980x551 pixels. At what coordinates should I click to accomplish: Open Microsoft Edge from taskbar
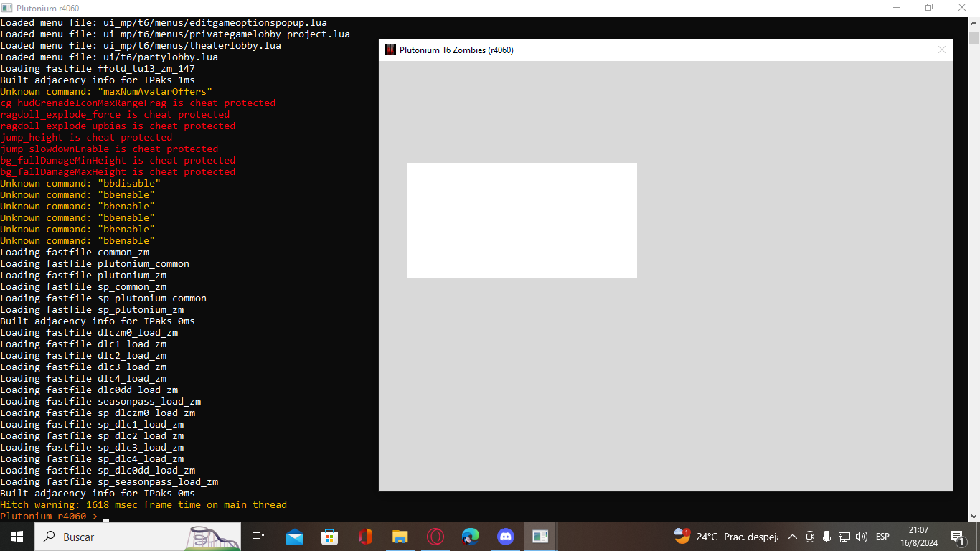click(471, 537)
